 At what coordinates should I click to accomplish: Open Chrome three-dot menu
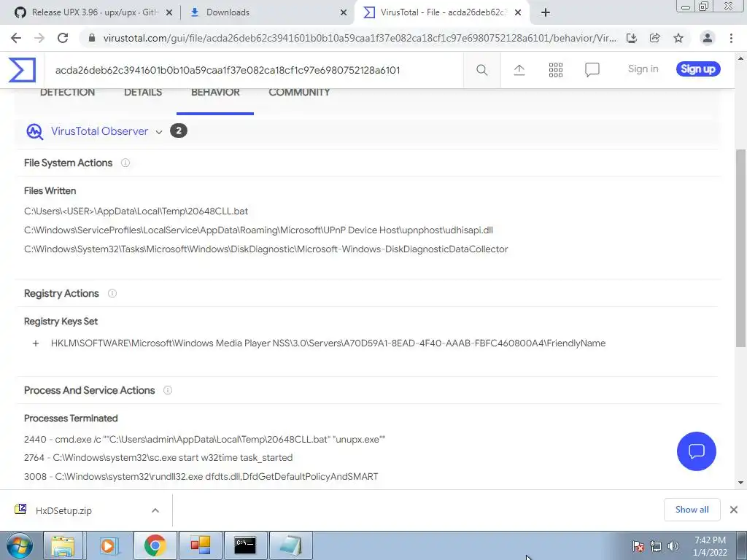(x=731, y=38)
